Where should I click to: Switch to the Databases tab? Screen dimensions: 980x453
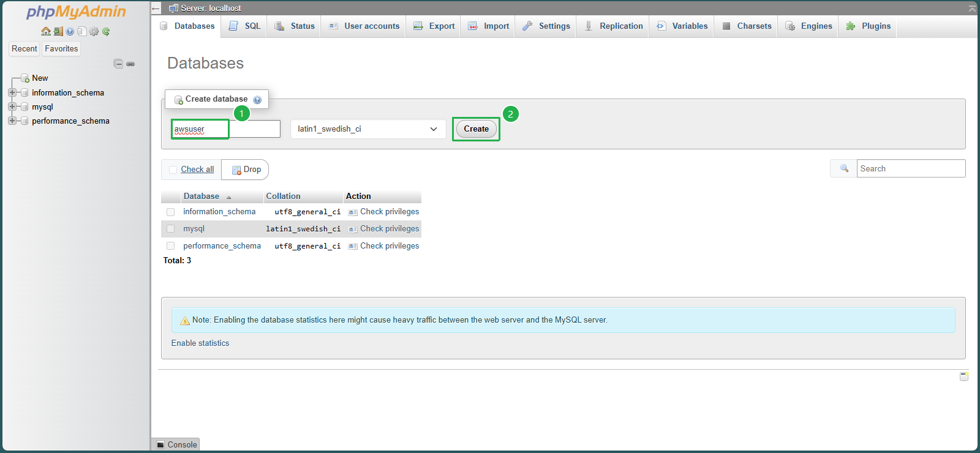[x=187, y=26]
